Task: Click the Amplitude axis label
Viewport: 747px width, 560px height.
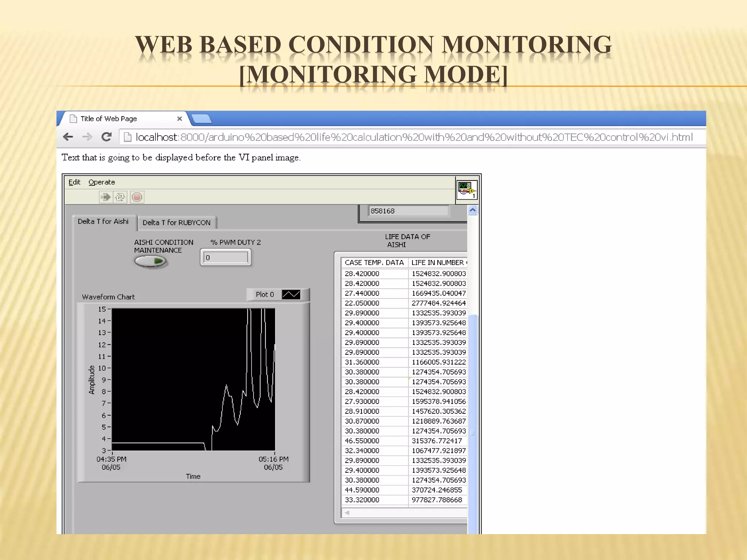Action: [x=92, y=380]
